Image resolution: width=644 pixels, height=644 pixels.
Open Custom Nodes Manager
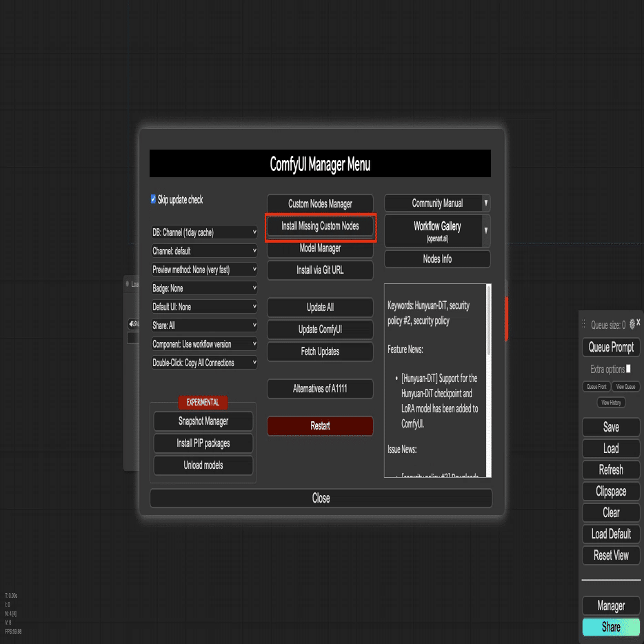coord(320,203)
